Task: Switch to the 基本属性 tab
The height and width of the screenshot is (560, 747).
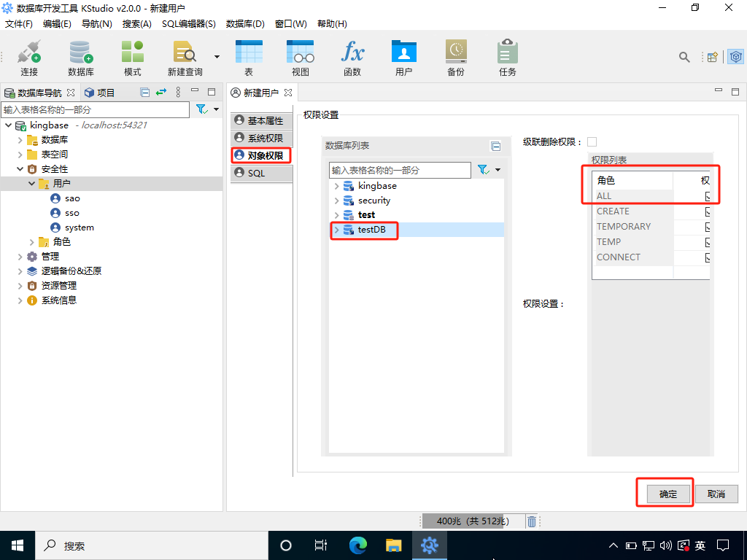Action: 262,121
